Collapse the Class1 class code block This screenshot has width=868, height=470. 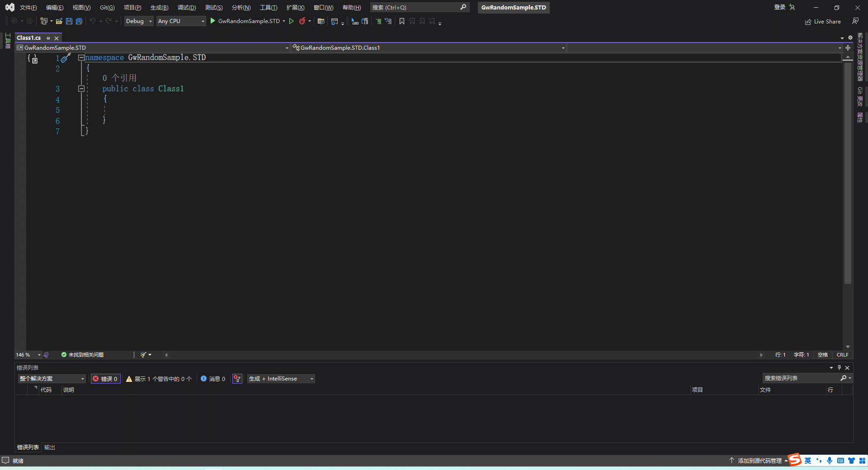tap(81, 89)
